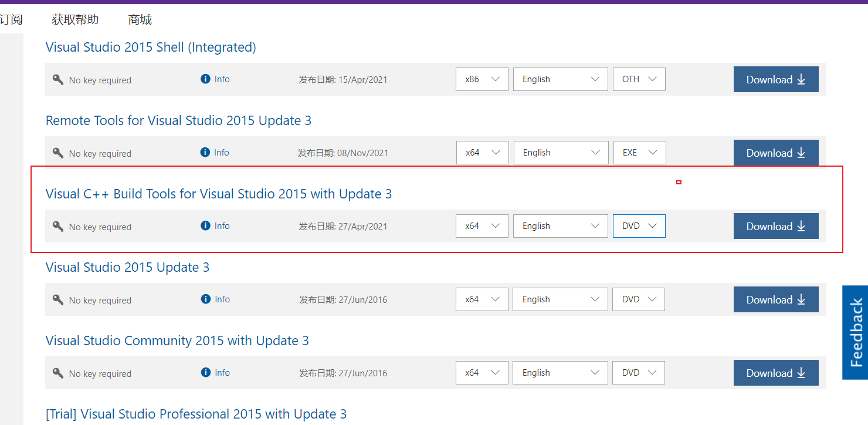Open Info for Visual Studio Community 2015
Image resolution: width=868 pixels, height=425 pixels.
pos(215,372)
